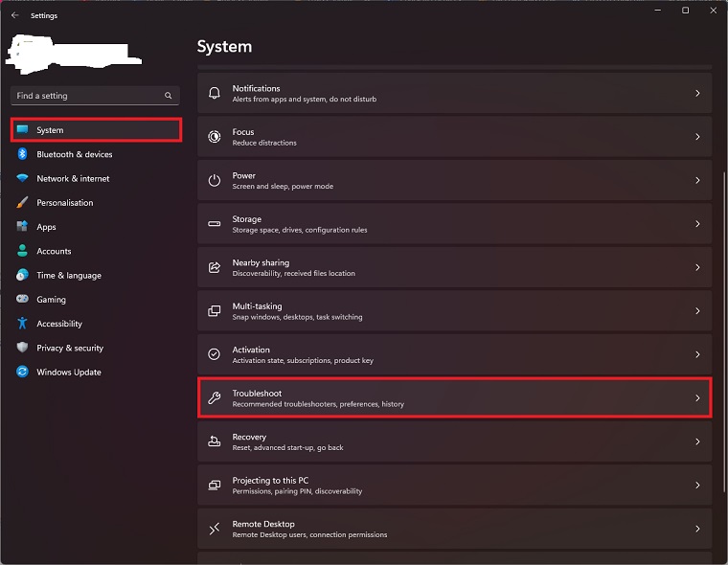Click the Notifications bell icon
This screenshot has height=565, width=728.
(x=215, y=93)
